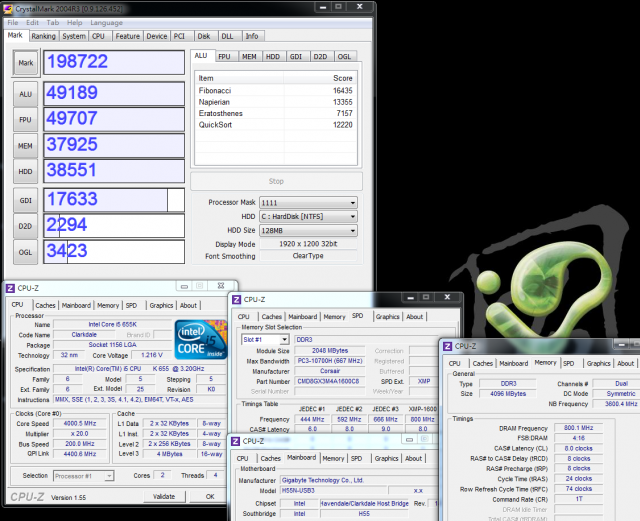640x521 pixels.
Task: Open SPD tab in CPU-Z Memory window
Action: (569, 363)
